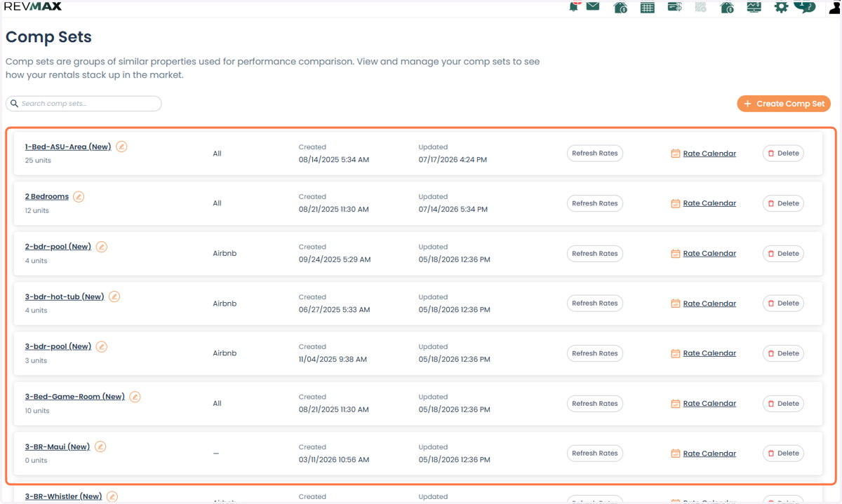The height and width of the screenshot is (504, 842).
Task: Open the table grid icon in header
Action: pos(647,8)
